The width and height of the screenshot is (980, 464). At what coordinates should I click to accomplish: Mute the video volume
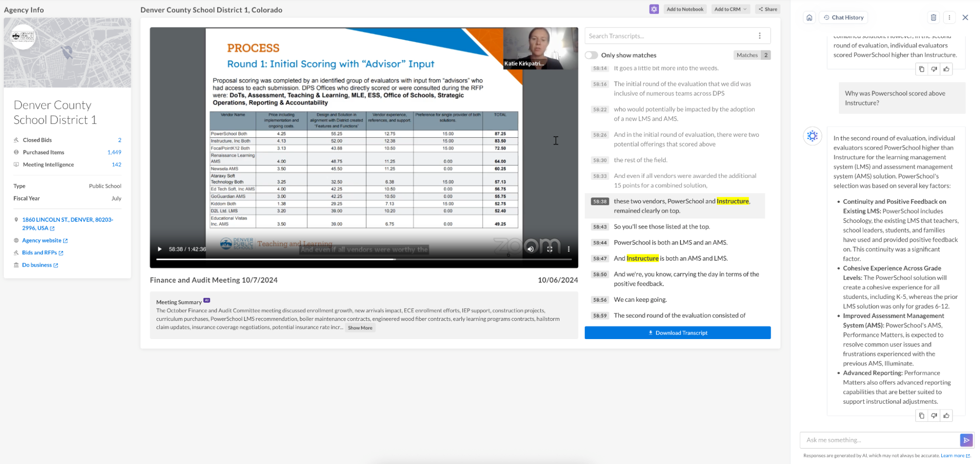point(530,249)
